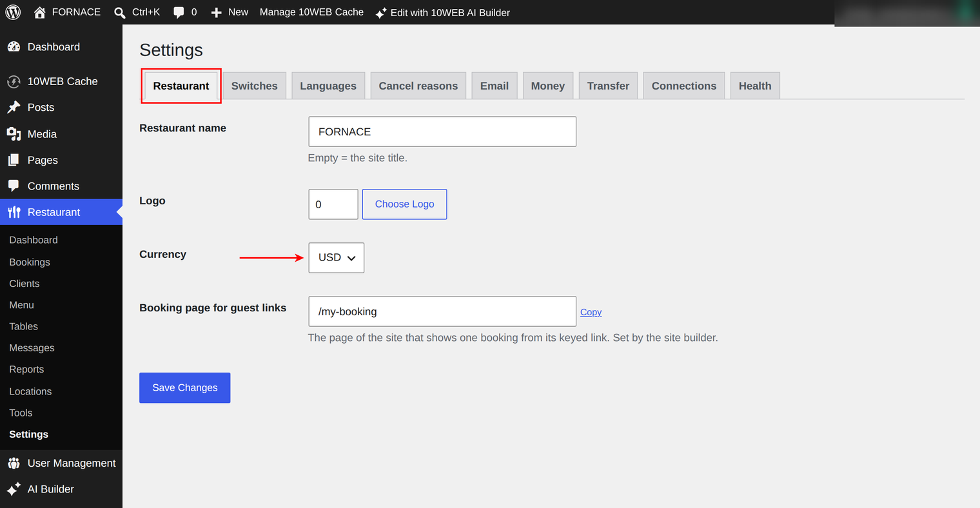Open the Money settings tab
Screen dimensions: 980x508
click(548, 86)
